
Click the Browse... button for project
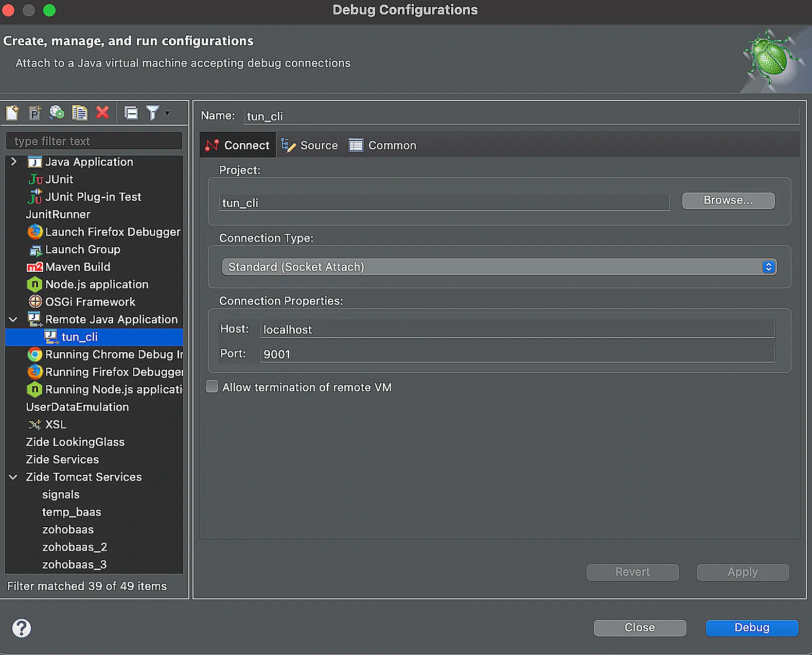click(x=728, y=200)
